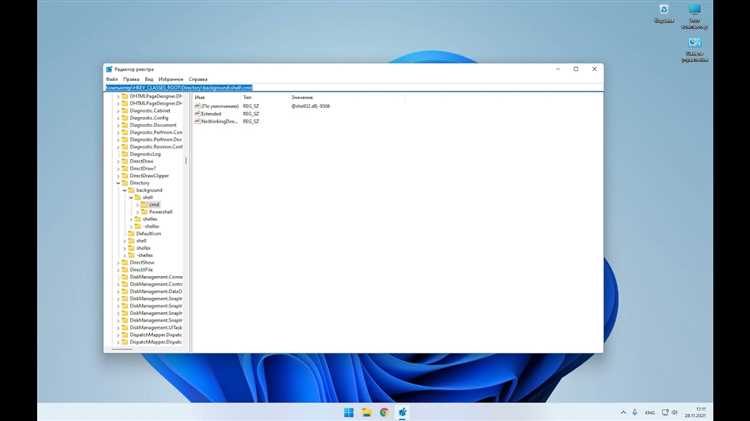Click the string icon beside NoWorkingDirectory value
This screenshot has height=421, width=750.
tap(198, 122)
